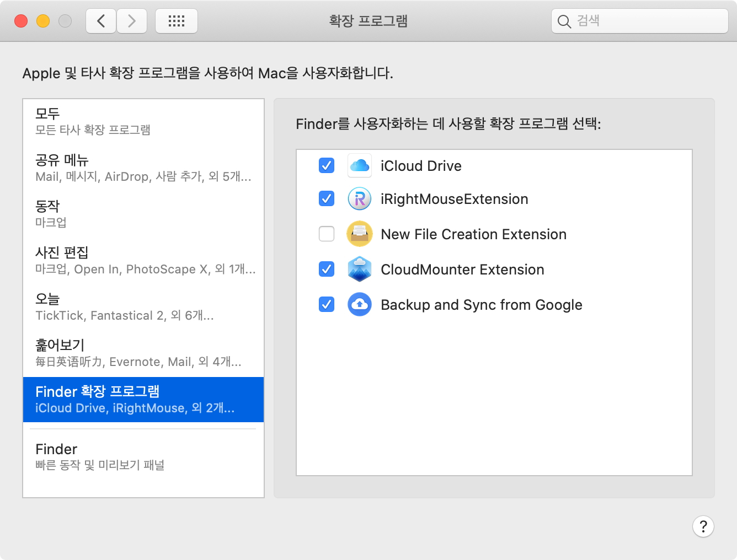Go back with the left arrow button
Viewport: 737px width, 560px height.
[101, 21]
